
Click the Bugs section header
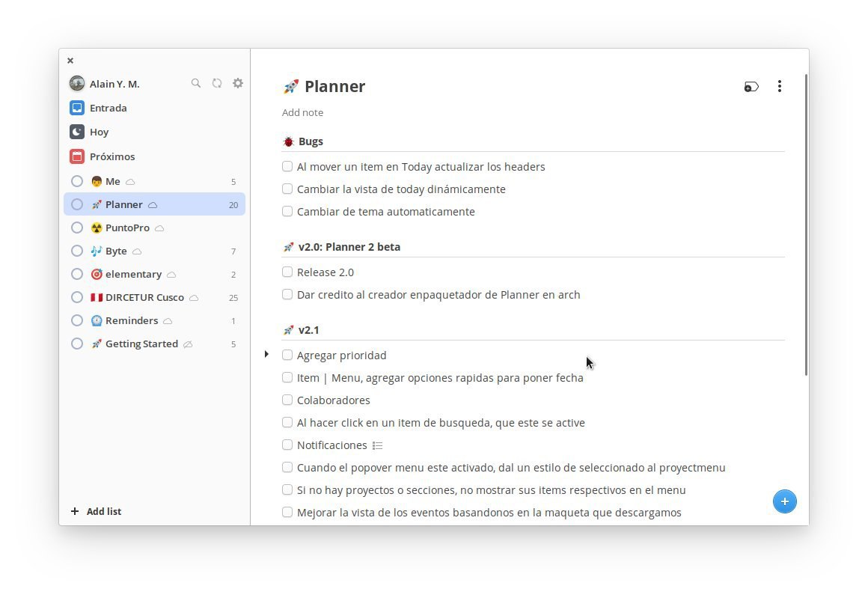pyautogui.click(x=311, y=141)
